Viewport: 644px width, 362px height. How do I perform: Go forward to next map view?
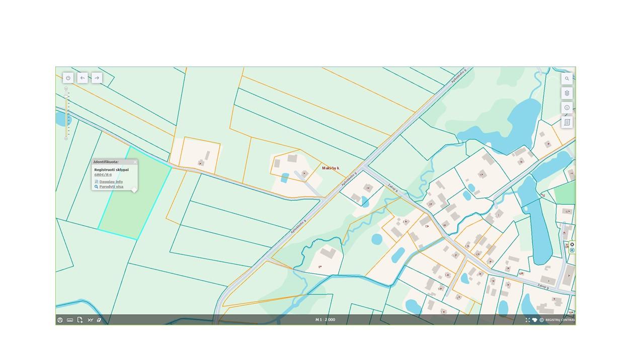(x=97, y=78)
